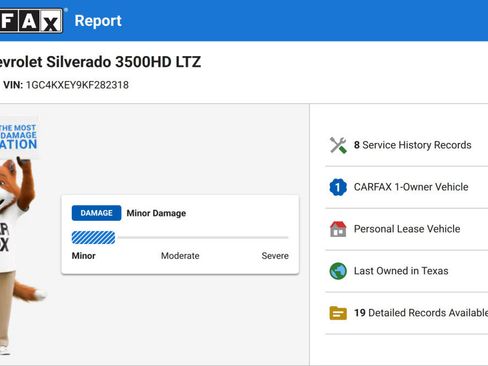Screen dimensions: 488x366
Task: Click the house Personal Lease icon
Action: pos(338,229)
